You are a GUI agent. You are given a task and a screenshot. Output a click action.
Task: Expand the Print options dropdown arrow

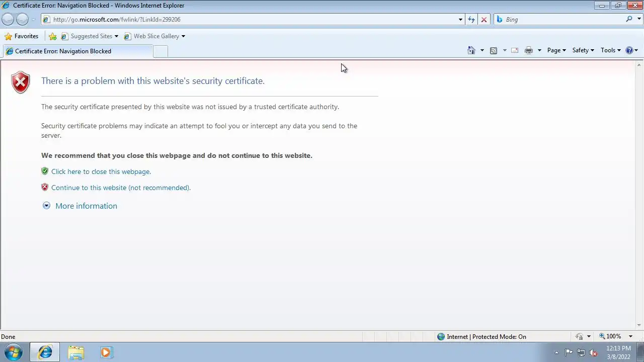coord(539,50)
